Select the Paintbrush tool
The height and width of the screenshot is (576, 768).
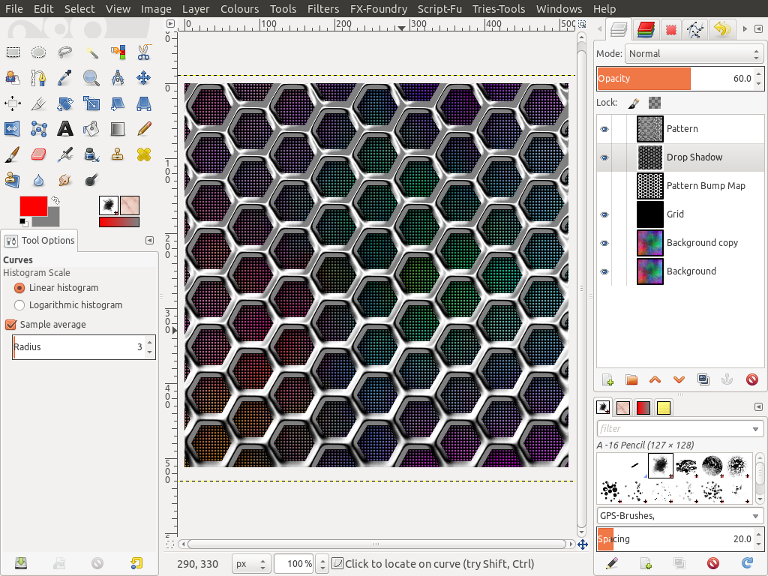13,155
